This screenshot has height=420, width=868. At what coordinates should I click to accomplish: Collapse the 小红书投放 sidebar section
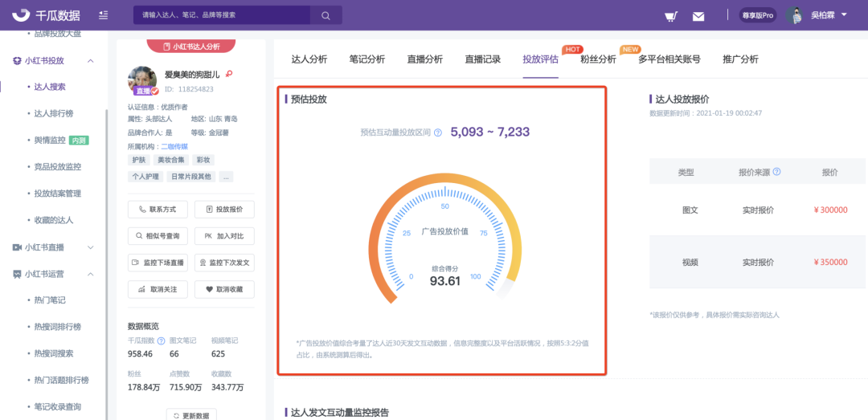coord(91,61)
